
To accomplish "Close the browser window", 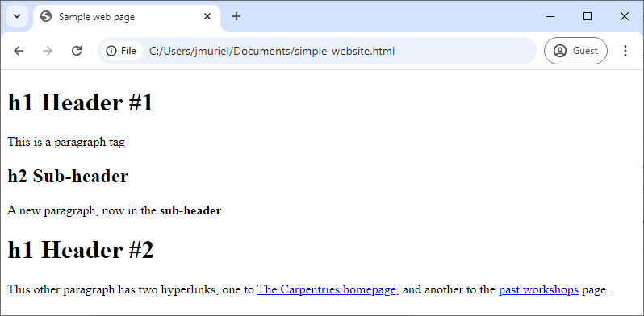I will pos(625,16).
